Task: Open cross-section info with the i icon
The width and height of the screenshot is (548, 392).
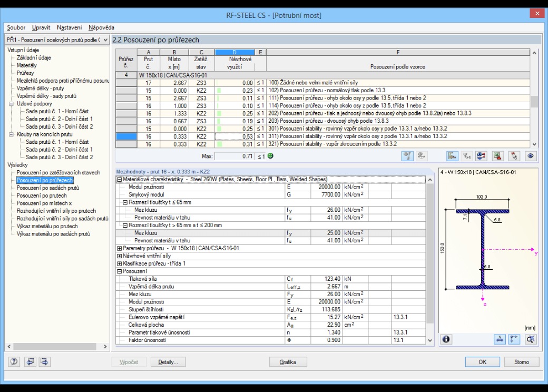Action: [446, 339]
